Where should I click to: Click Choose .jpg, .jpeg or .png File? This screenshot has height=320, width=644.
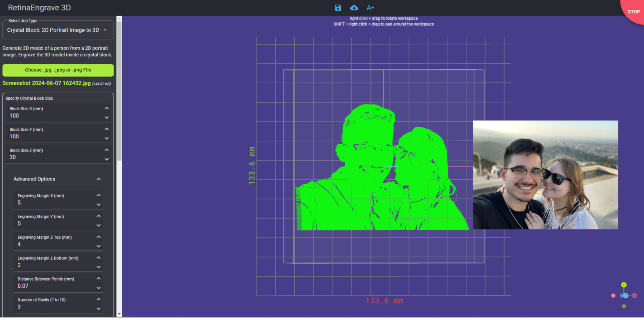58,70
